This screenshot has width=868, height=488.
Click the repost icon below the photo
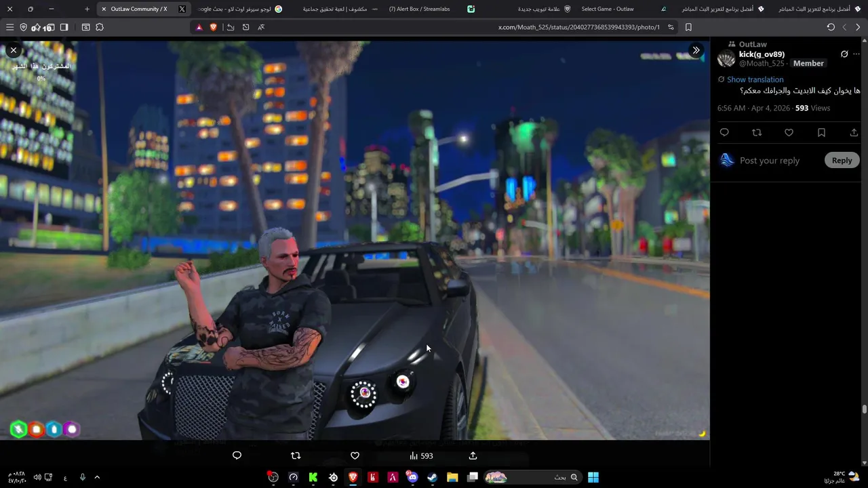(296, 455)
